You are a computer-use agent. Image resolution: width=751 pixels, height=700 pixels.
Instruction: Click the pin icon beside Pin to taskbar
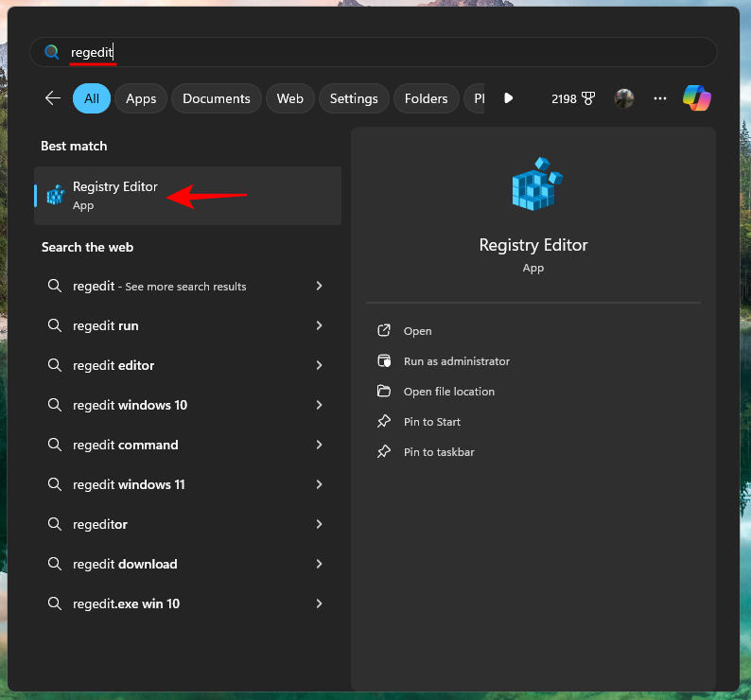click(x=384, y=451)
